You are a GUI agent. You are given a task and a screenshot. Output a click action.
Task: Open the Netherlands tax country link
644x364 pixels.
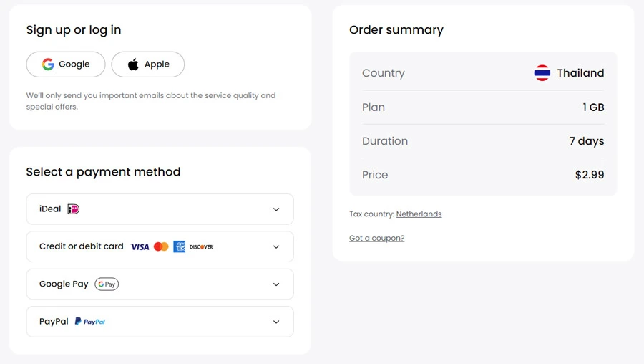[419, 214]
